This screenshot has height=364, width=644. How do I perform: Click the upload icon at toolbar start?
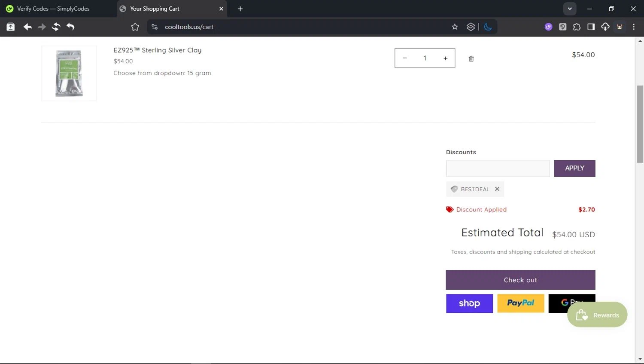point(11,27)
